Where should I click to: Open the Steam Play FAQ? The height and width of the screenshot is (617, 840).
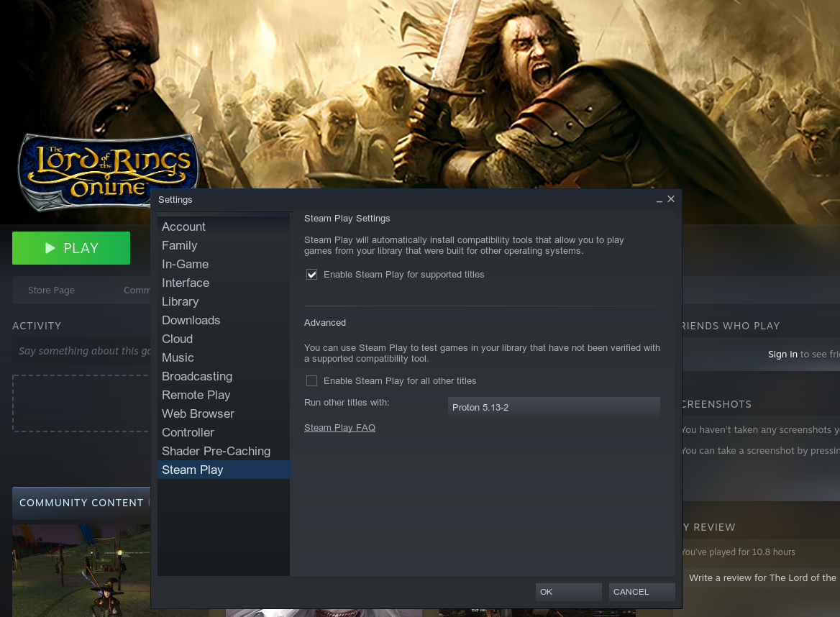339,427
